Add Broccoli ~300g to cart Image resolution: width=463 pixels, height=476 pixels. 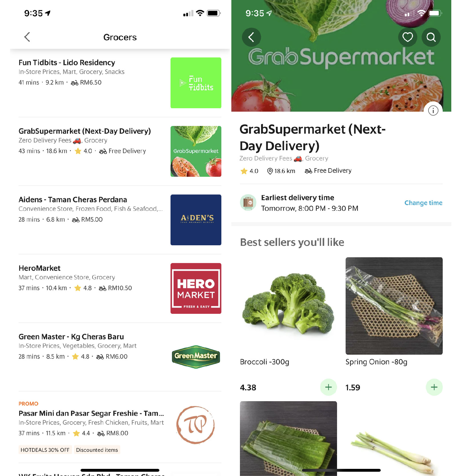tap(328, 387)
